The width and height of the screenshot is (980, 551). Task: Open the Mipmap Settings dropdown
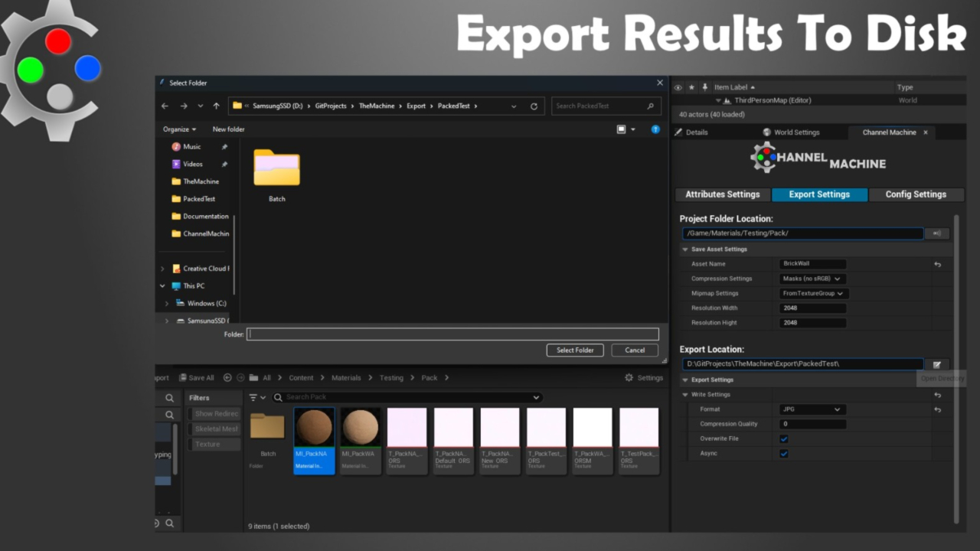click(x=814, y=293)
